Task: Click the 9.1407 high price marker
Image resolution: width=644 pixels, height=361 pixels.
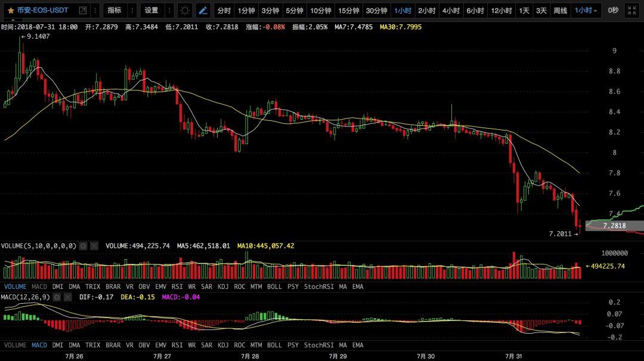Action: [x=35, y=36]
